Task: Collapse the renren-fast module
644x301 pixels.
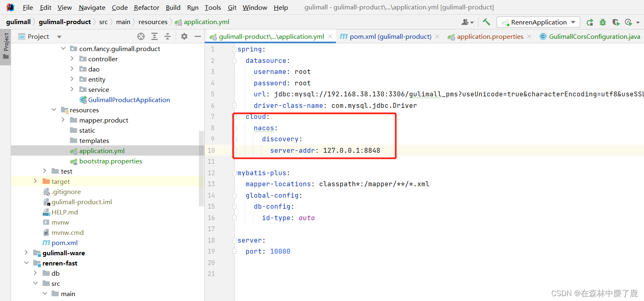Action: pyautogui.click(x=26, y=263)
